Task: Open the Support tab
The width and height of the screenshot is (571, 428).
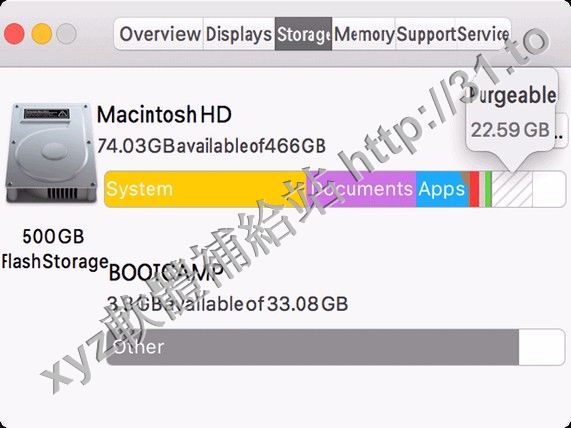Action: (x=425, y=34)
